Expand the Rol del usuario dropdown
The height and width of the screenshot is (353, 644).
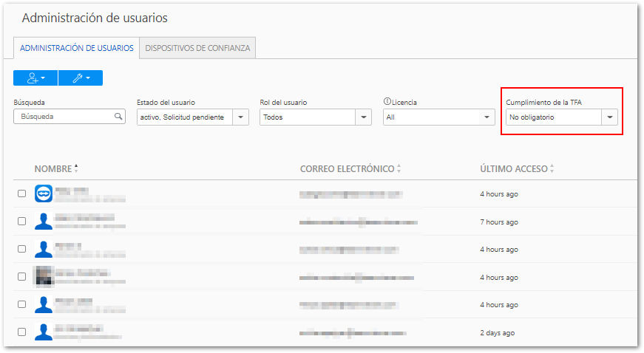364,117
